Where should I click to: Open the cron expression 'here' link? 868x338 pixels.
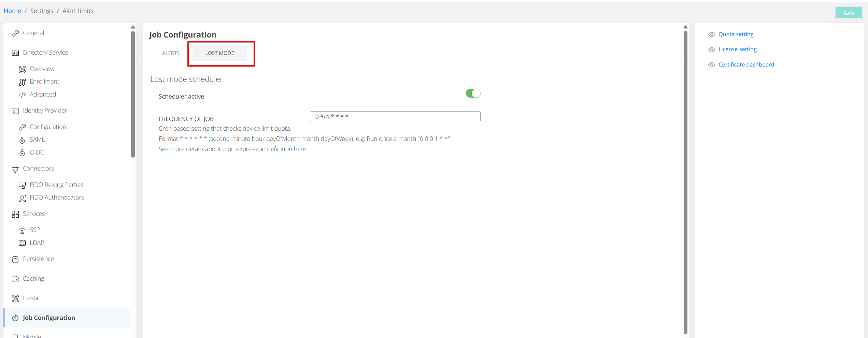click(x=300, y=149)
